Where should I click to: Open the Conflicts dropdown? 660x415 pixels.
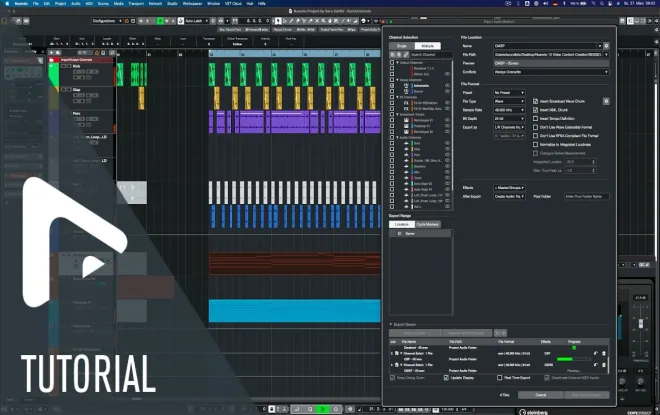coord(551,72)
